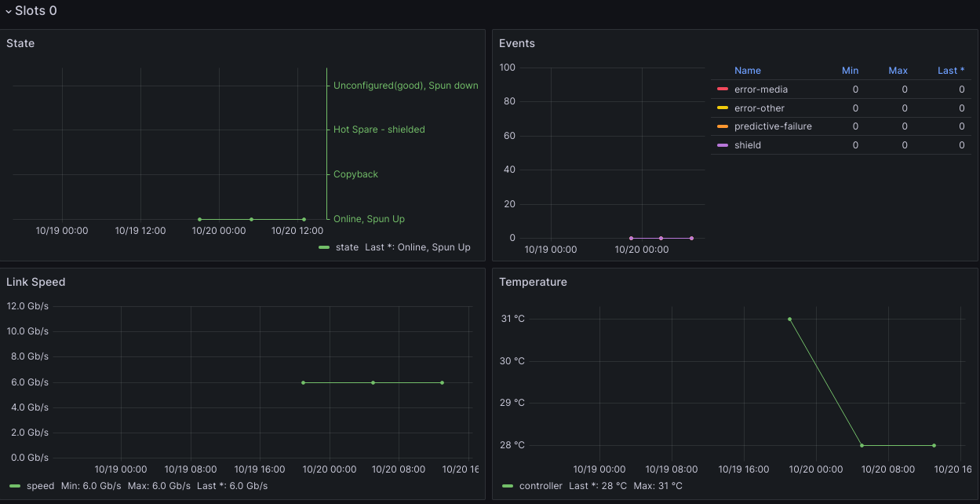The width and height of the screenshot is (980, 504).
Task: Click the purple shield color swatch
Action: click(723, 145)
